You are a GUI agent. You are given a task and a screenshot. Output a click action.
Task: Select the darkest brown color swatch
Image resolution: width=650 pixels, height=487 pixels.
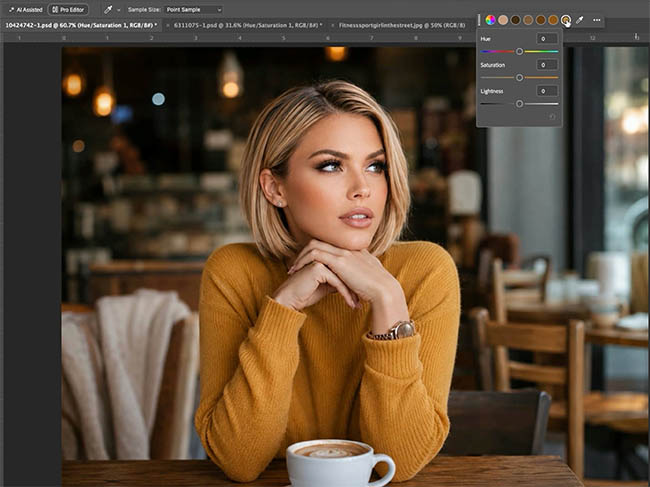point(516,20)
